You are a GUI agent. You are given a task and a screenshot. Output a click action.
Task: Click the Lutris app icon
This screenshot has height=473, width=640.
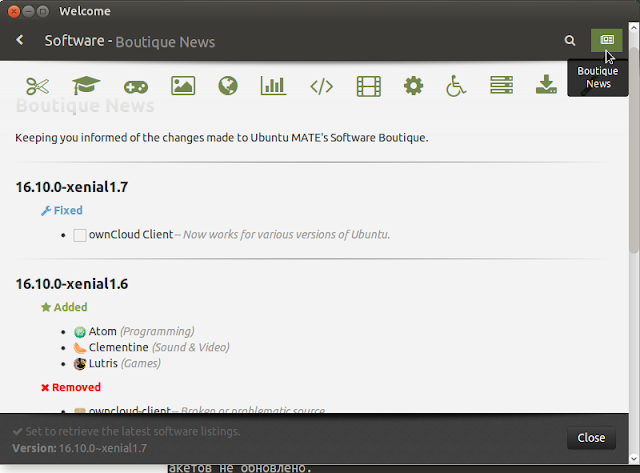[80, 364]
